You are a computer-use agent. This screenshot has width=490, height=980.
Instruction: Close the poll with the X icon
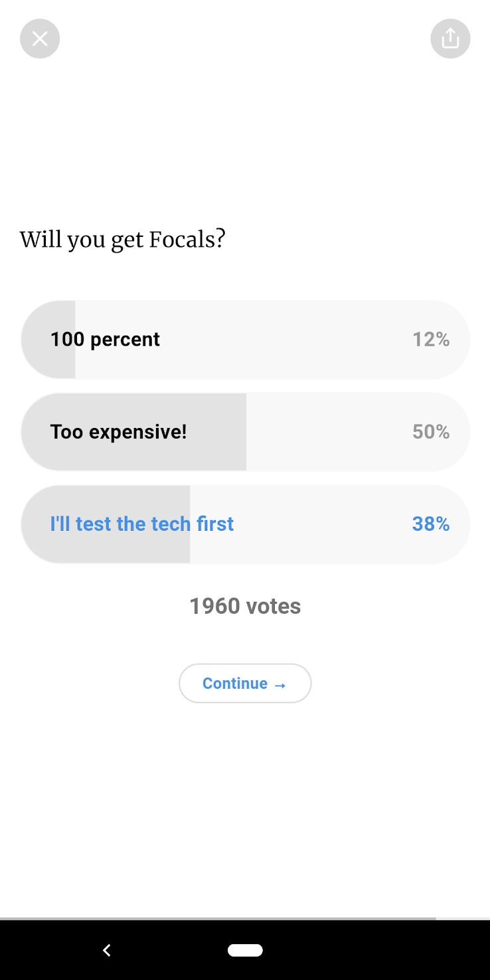(x=40, y=38)
